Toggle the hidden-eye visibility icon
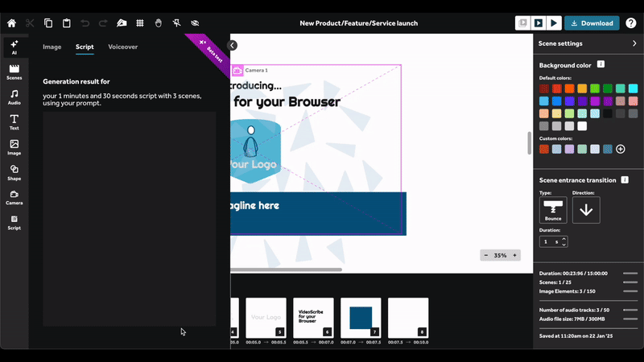This screenshot has height=362, width=644. [195, 23]
